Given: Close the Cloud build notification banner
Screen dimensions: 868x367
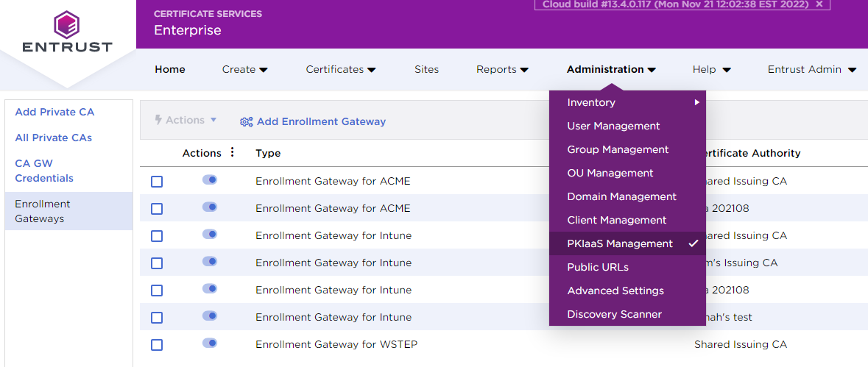Looking at the screenshot, I should [x=819, y=4].
